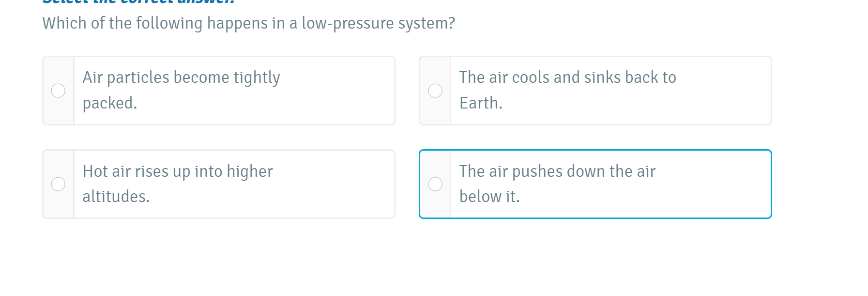The width and height of the screenshot is (868, 296).
Task: Select the radio button for 'Air particles become tightly packed'
Action: pyautogui.click(x=58, y=91)
